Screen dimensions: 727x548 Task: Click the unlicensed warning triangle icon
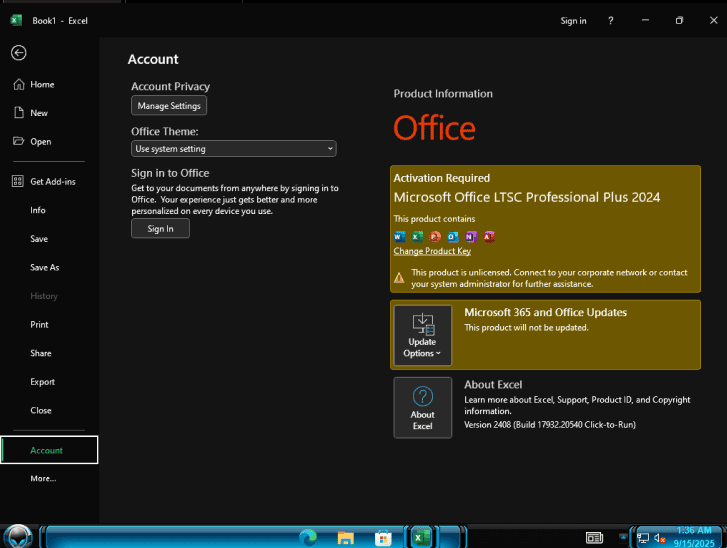400,278
